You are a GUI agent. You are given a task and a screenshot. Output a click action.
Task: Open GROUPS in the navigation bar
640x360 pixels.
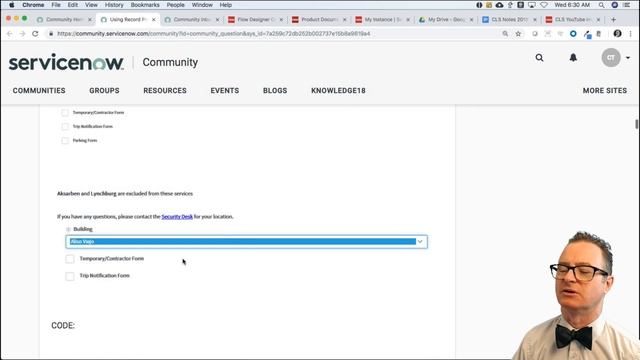click(104, 91)
